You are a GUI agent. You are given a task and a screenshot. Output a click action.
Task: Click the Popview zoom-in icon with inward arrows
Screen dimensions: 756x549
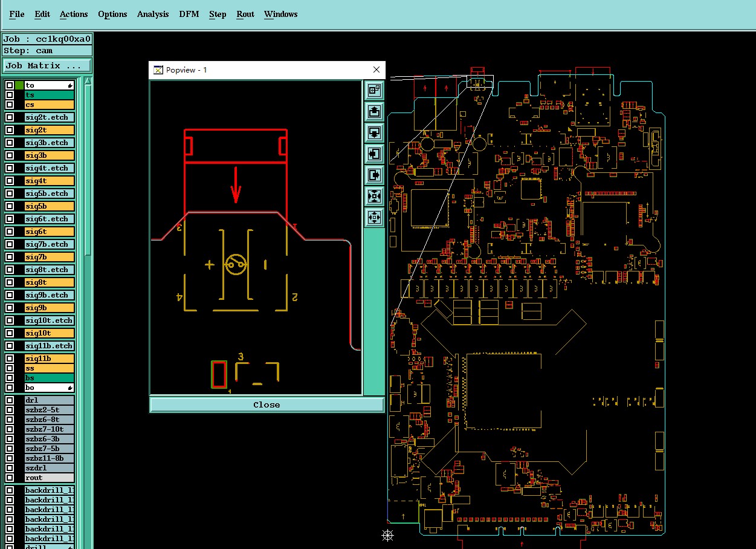[x=374, y=196]
